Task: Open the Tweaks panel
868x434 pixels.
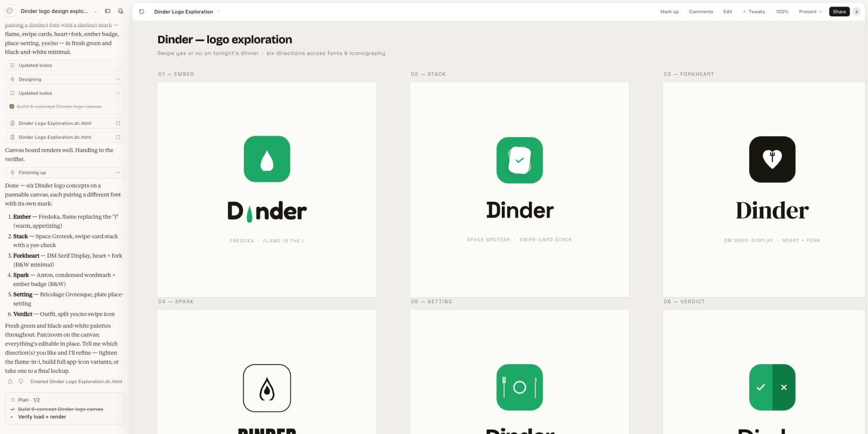Action: click(754, 11)
